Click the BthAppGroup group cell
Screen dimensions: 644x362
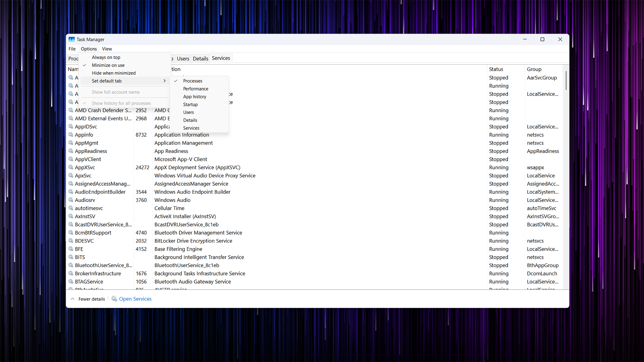coord(543,265)
